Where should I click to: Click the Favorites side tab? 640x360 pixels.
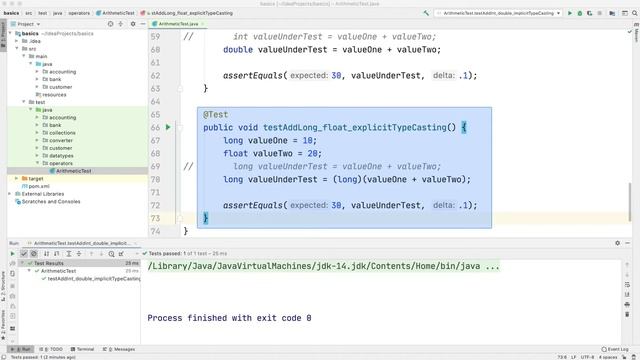[3, 324]
